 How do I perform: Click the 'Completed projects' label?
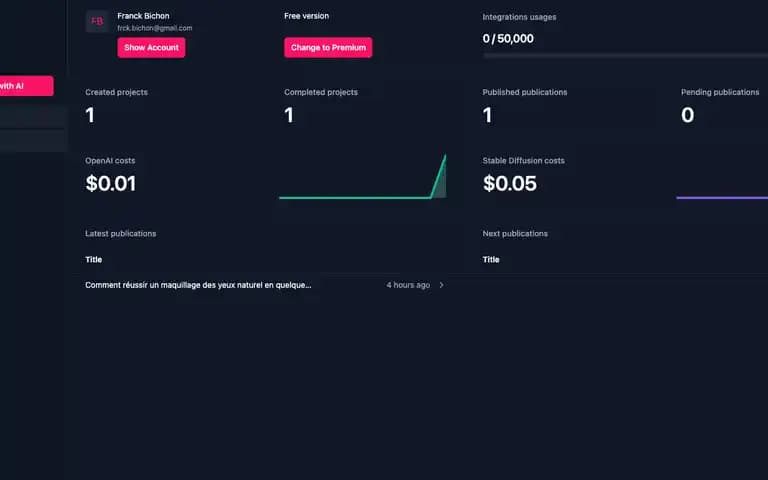pyautogui.click(x=321, y=92)
